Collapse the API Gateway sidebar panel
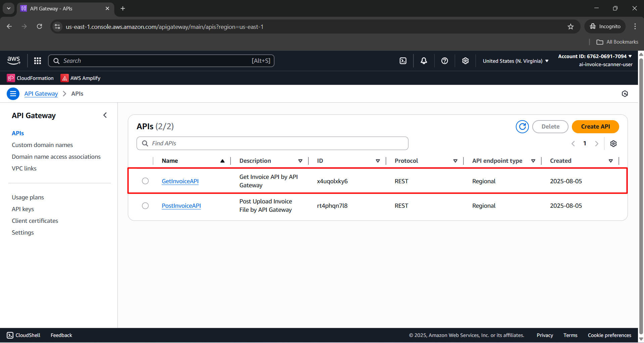644x343 pixels. [105, 115]
